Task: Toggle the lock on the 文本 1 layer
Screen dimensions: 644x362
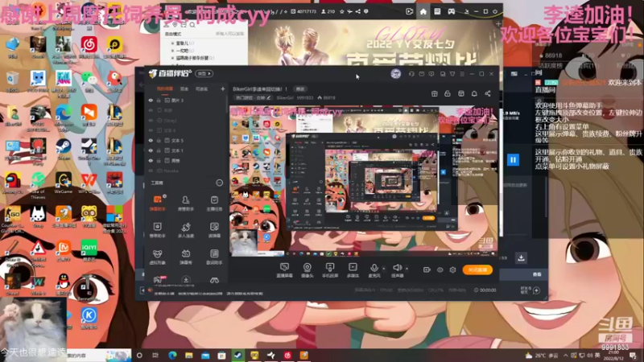Action: point(159,150)
